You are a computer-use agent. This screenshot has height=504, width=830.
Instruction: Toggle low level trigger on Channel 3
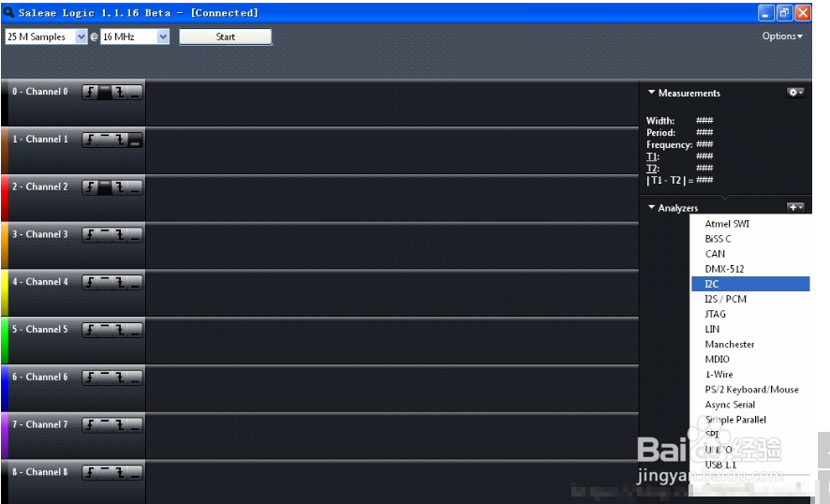(x=136, y=235)
